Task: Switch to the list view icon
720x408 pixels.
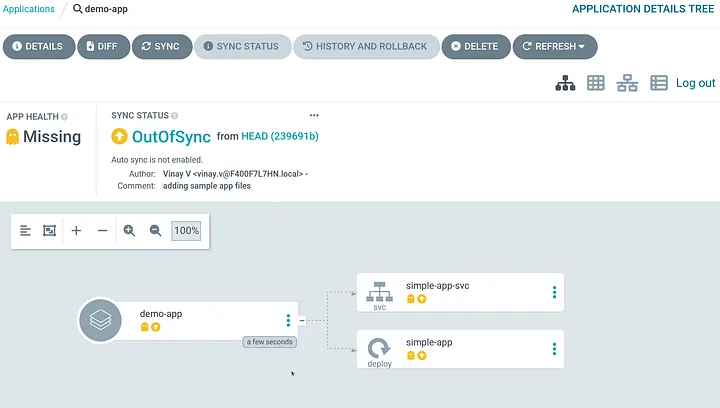Action: click(x=659, y=83)
